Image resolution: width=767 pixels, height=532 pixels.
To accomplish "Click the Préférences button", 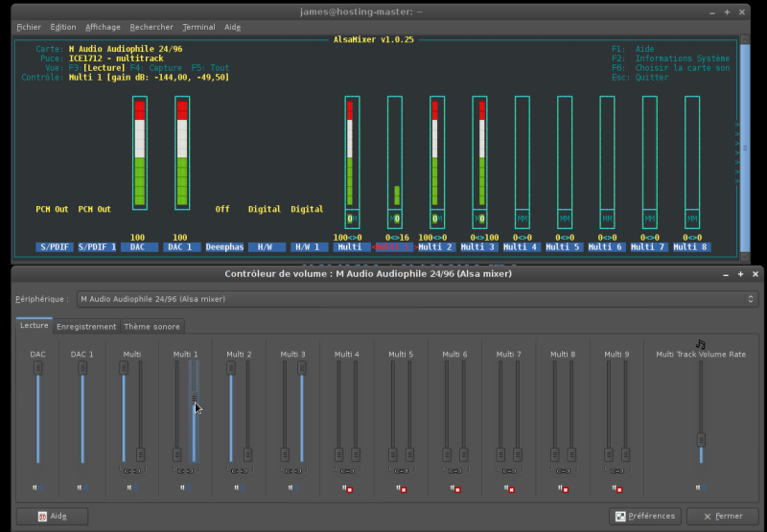I will pos(645,516).
